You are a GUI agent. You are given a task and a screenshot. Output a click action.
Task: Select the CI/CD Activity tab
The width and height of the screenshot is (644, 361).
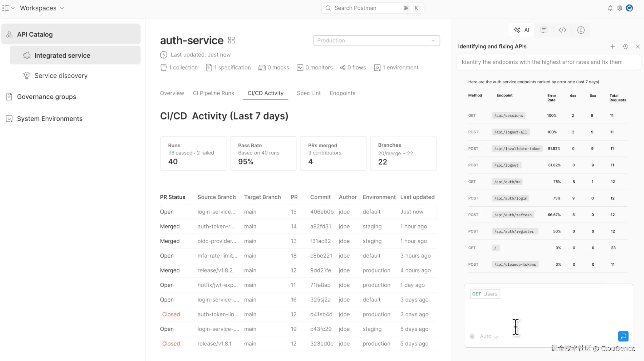[265, 93]
